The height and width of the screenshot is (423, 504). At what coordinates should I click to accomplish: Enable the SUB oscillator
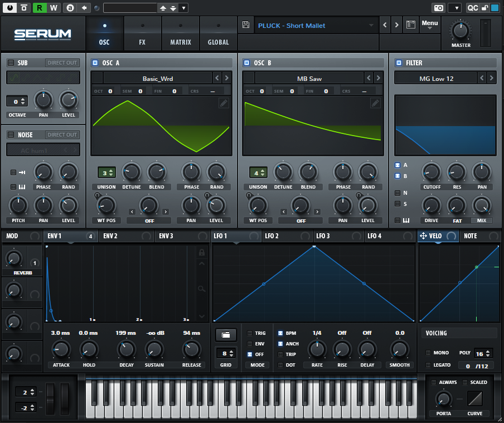[11, 63]
